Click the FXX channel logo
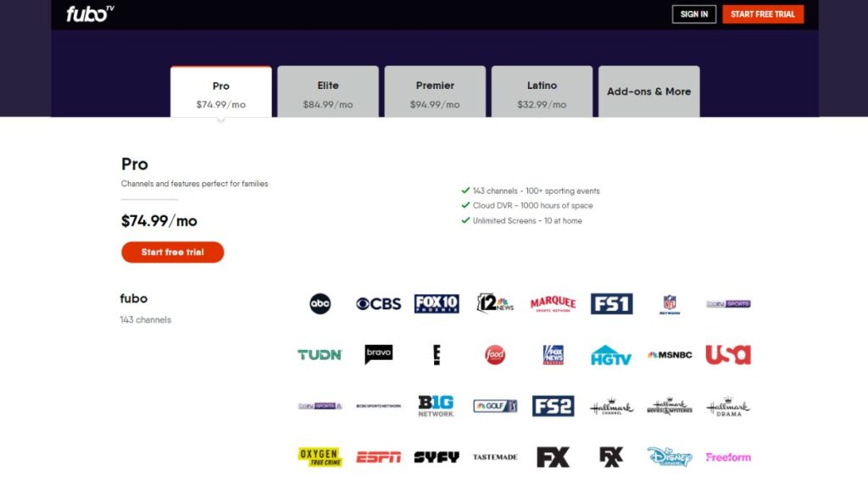The image size is (868, 488). click(611, 457)
